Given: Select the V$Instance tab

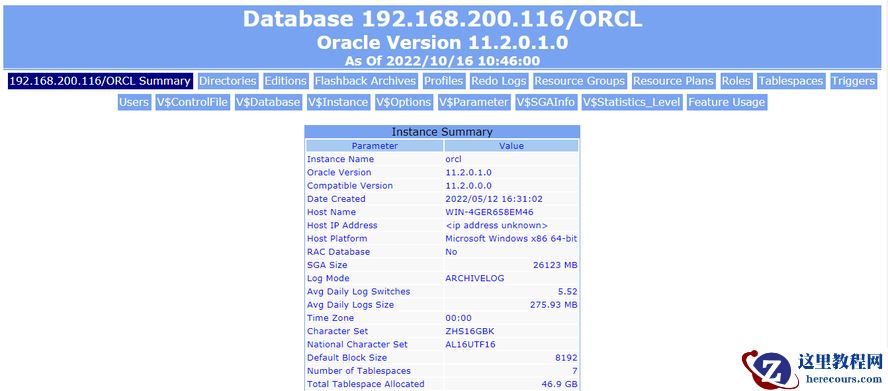Looking at the screenshot, I should click(x=338, y=103).
